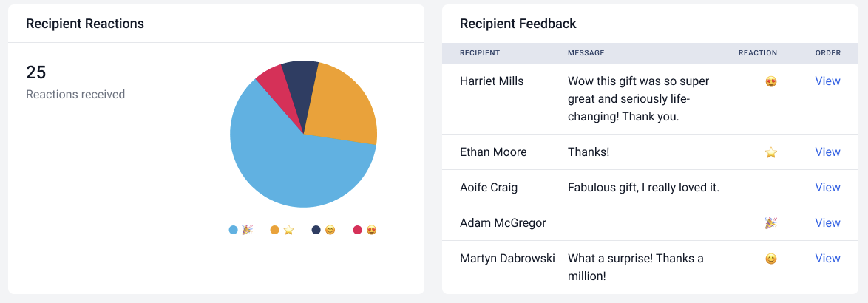
Task: Toggle the orange legend swatch
Action: (x=275, y=230)
